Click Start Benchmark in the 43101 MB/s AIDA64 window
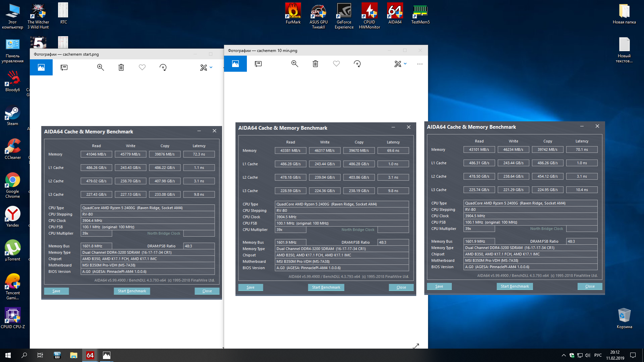 click(x=515, y=286)
